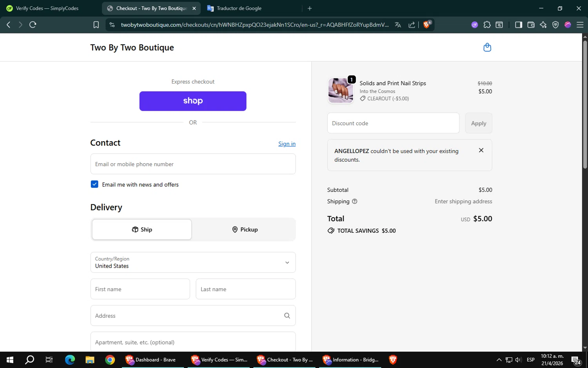Click the Address input field
Image resolution: width=588 pixels, height=368 pixels.
193,316
